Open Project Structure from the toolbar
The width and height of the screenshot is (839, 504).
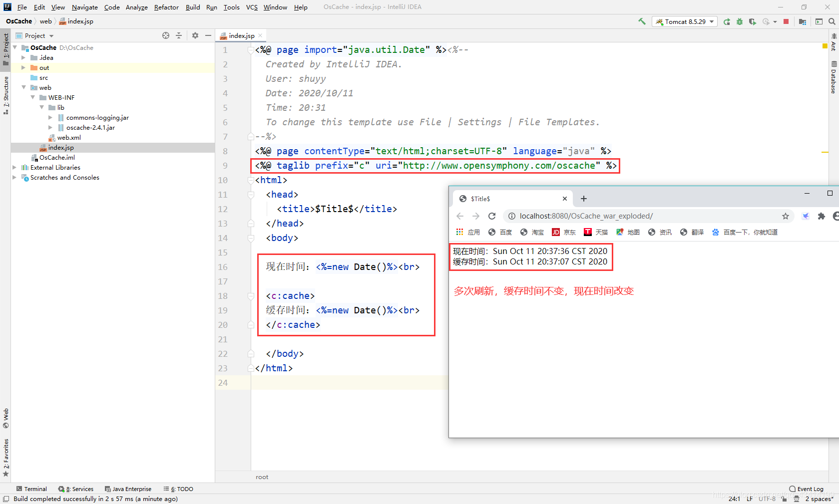coord(803,21)
